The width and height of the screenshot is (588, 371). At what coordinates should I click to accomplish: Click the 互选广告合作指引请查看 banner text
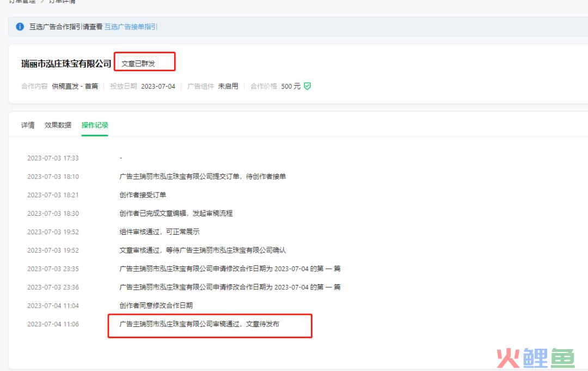coord(66,27)
